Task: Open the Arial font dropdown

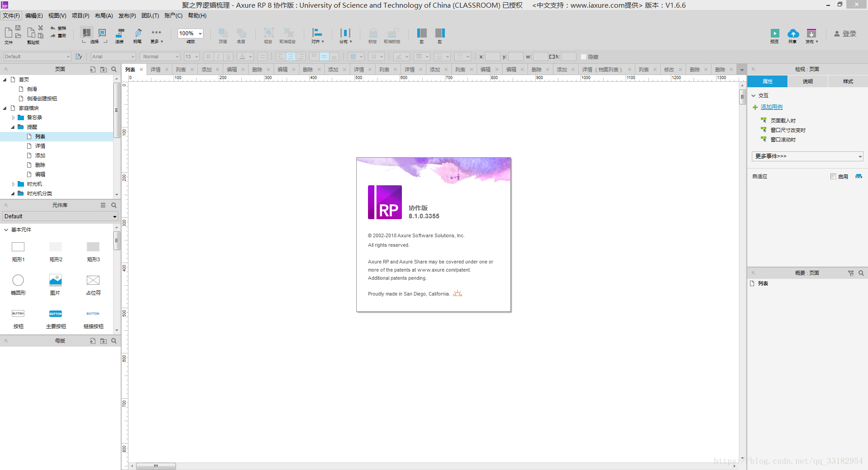Action: coord(113,56)
